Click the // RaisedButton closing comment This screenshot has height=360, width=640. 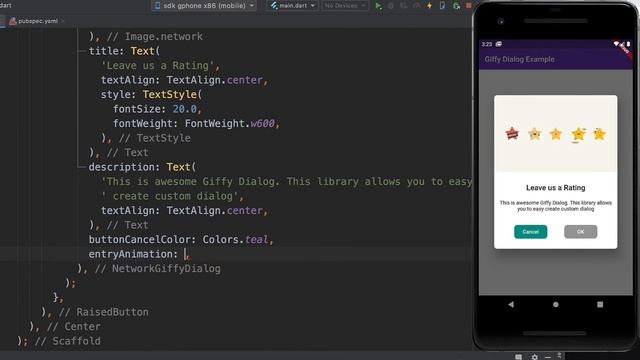(104, 312)
